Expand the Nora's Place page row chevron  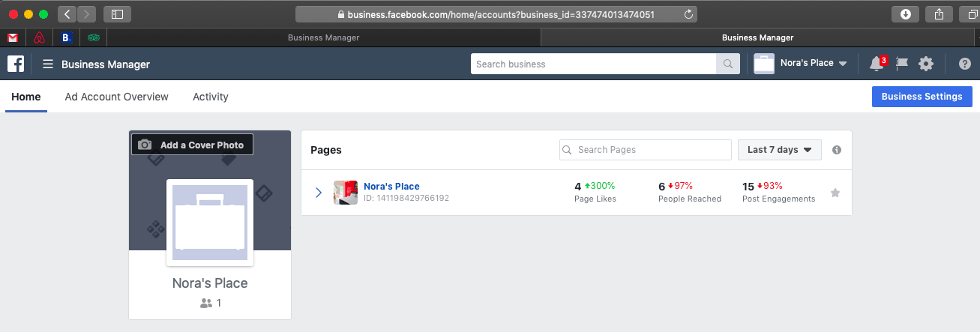[x=319, y=193]
